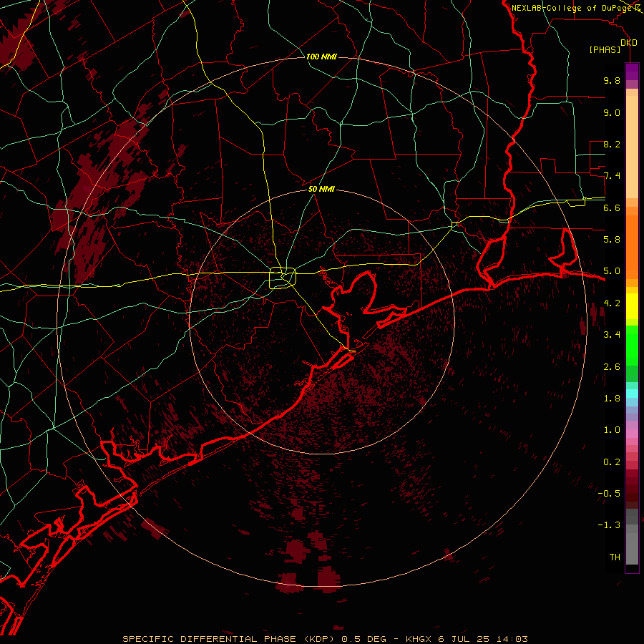Click the "3.4" scale value
The width and height of the screenshot is (644, 644).
click(x=612, y=334)
